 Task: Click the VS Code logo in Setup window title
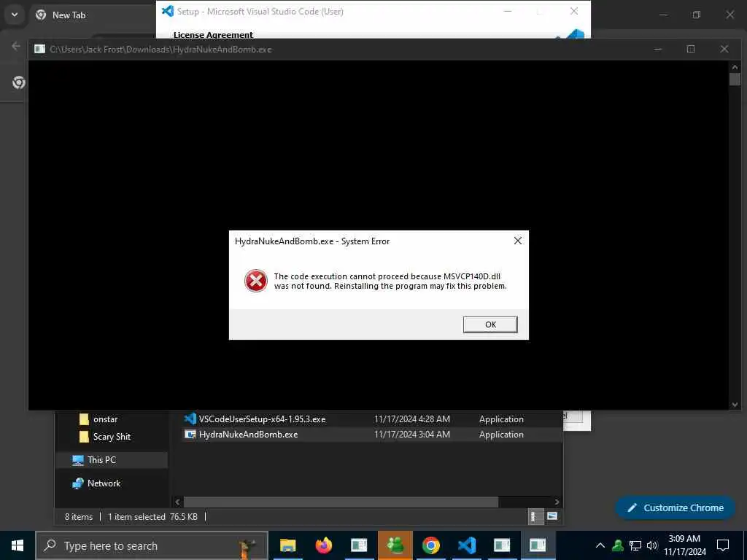tap(168, 11)
